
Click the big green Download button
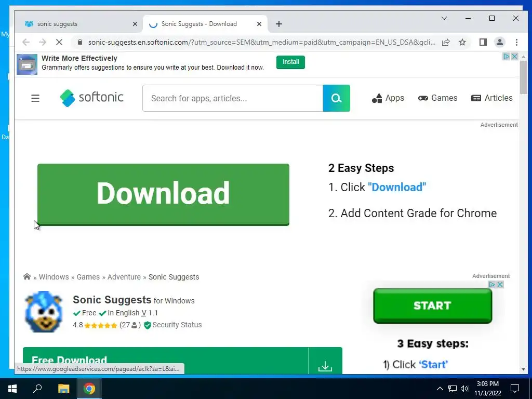click(x=163, y=194)
